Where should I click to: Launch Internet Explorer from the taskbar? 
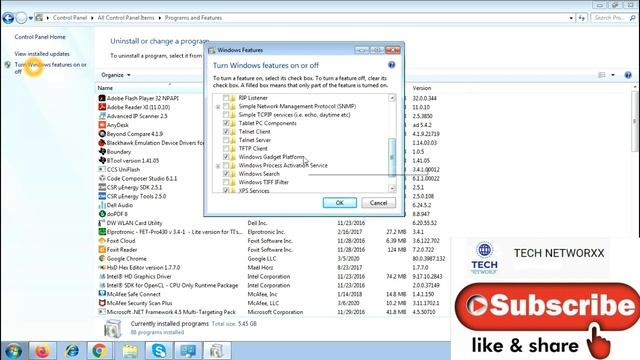pos(72,351)
